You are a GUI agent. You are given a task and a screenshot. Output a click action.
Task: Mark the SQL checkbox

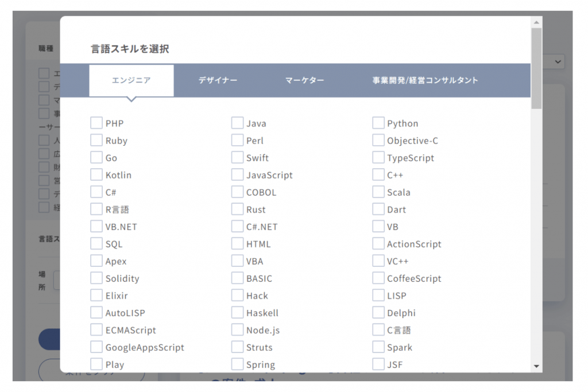96,244
